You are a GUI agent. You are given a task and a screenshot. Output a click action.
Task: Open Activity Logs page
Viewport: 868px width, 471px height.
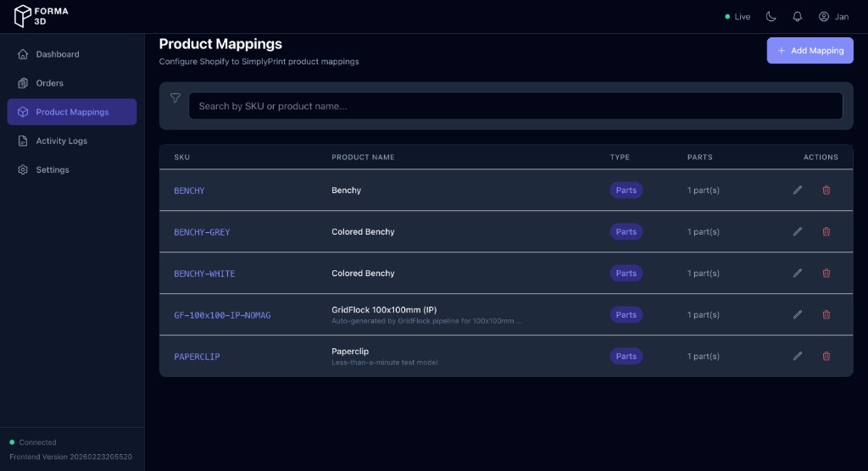point(72,141)
